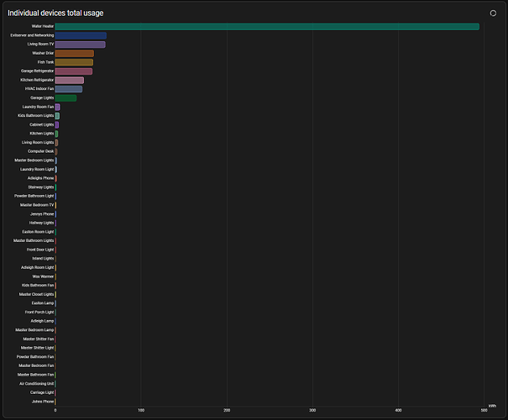Select the 'Powder Bathroom Light' label
Screen dimensions: 508x420
click(x=34, y=196)
